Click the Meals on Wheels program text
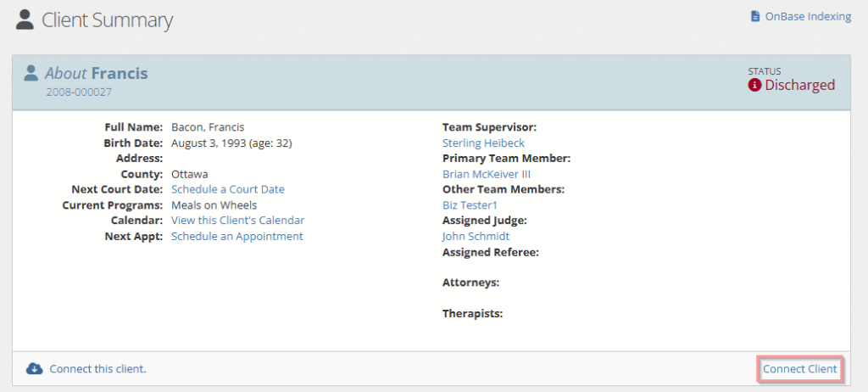This screenshot has height=392, width=868. tap(214, 205)
